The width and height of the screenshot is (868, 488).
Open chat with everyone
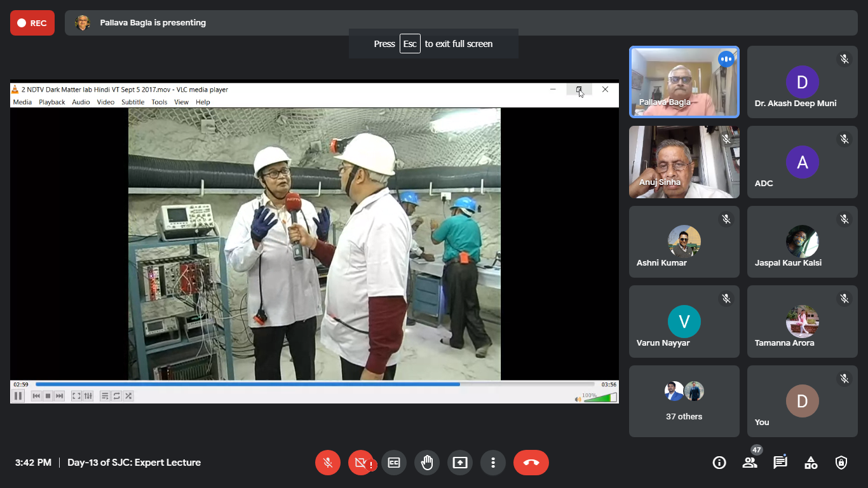780,463
